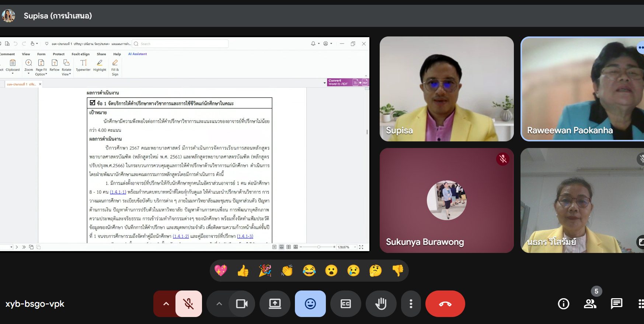The height and width of the screenshot is (324, 644).
Task: Send the clapping hands reaction
Action: click(287, 271)
